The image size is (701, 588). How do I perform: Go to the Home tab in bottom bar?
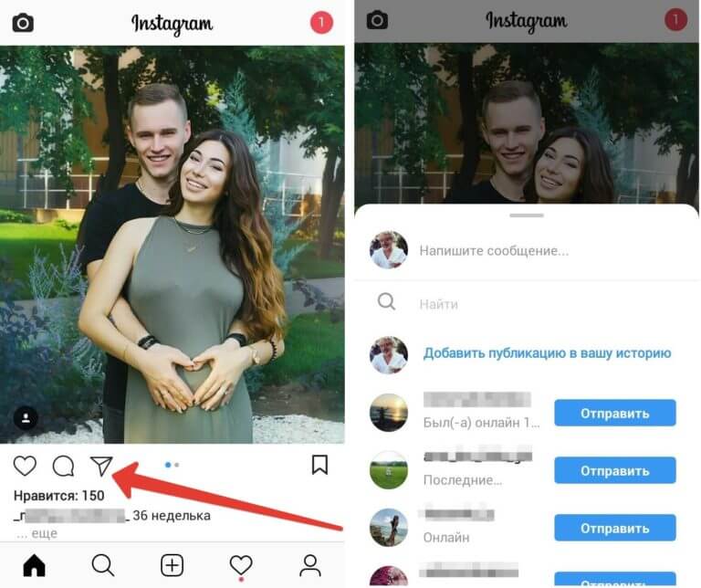pyautogui.click(x=35, y=566)
